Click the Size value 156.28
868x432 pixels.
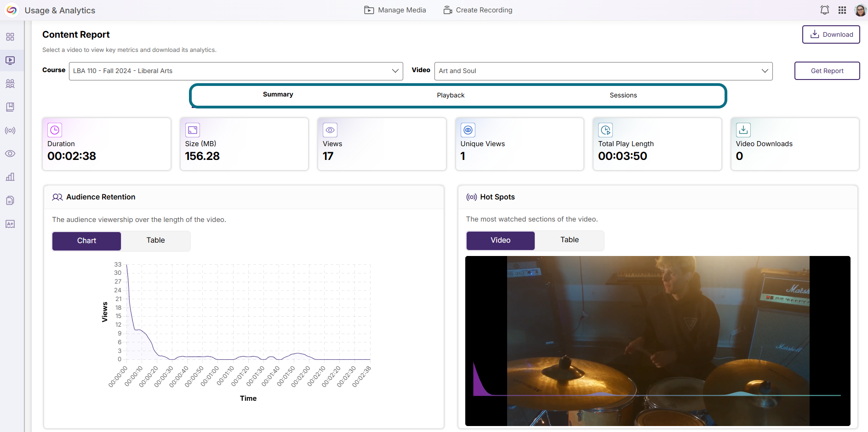pyautogui.click(x=202, y=156)
